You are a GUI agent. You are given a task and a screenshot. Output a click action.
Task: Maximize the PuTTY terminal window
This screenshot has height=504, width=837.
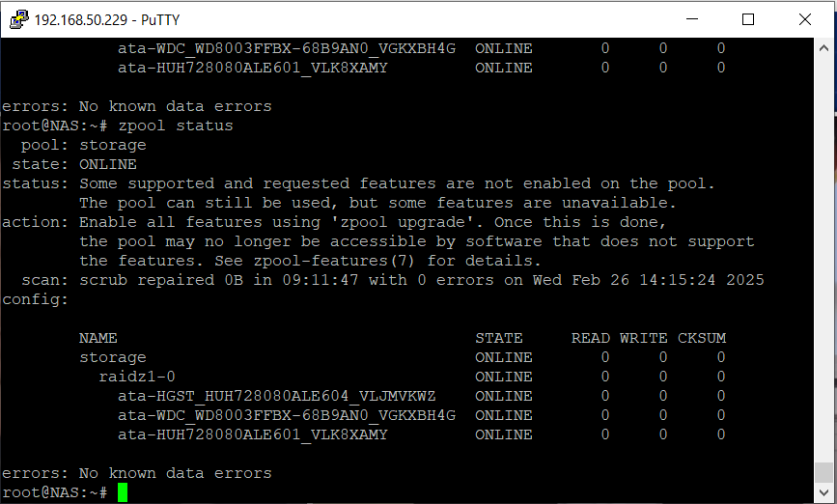748,19
